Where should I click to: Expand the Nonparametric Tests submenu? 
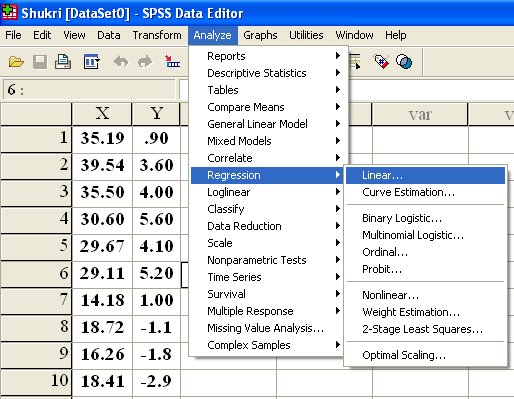(267, 260)
